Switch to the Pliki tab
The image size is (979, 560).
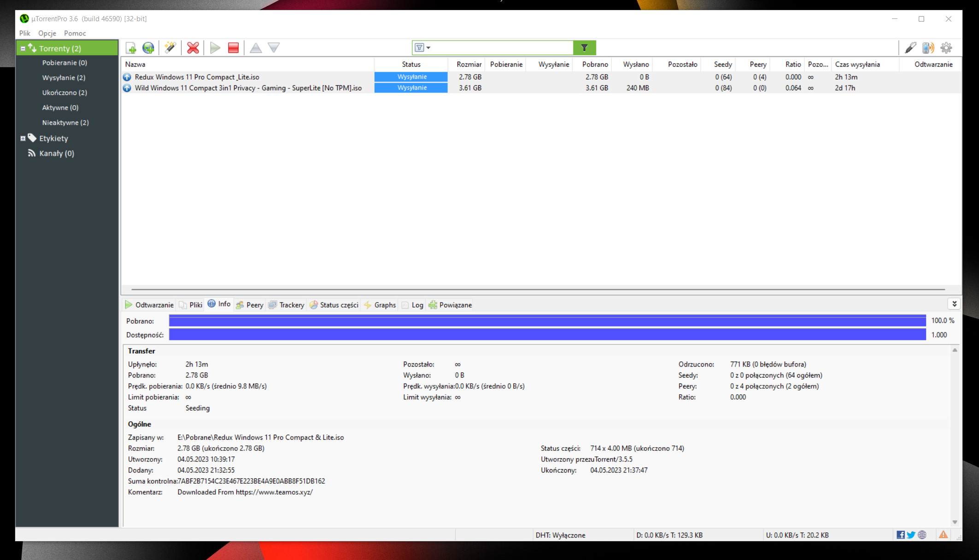click(x=191, y=305)
